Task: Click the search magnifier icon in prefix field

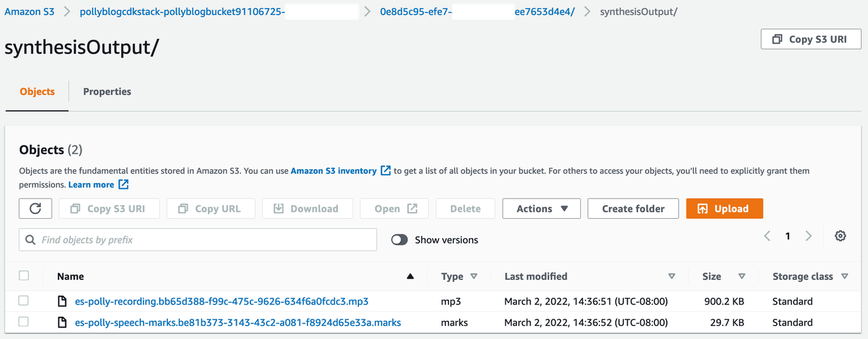Action: pyautogui.click(x=31, y=240)
